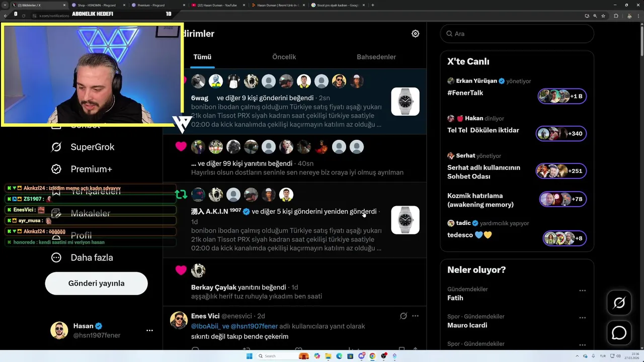The image size is (644, 362).
Task: Open Daha fazla sidebar menu
Action: 82,257
